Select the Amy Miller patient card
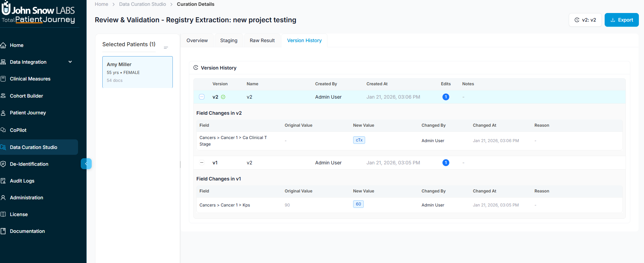 click(138, 72)
